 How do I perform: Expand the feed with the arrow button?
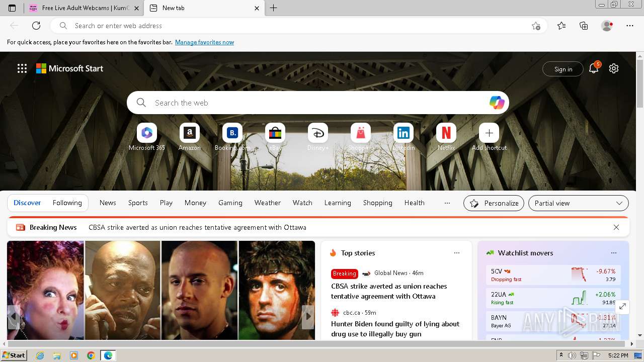(x=622, y=306)
